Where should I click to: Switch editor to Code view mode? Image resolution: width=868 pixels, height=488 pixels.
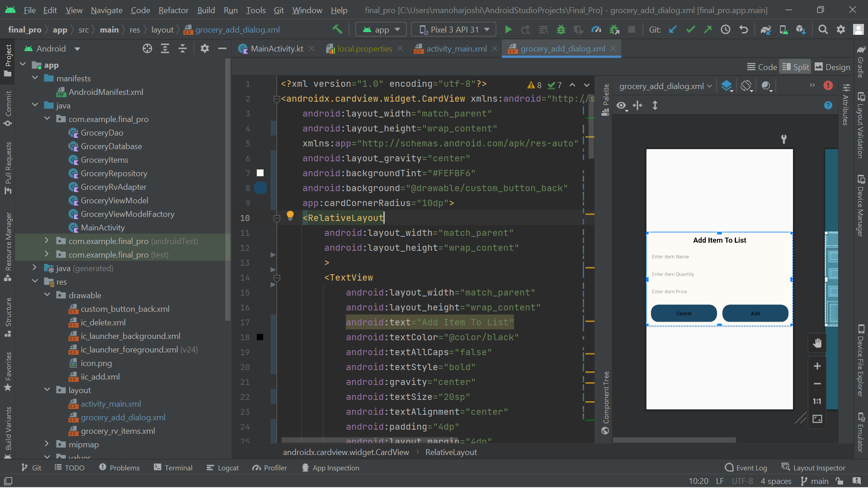coord(762,67)
